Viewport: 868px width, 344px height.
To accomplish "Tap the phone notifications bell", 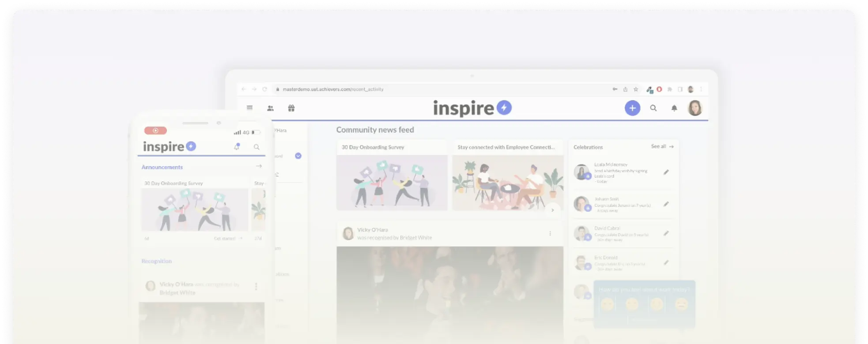I will (237, 146).
